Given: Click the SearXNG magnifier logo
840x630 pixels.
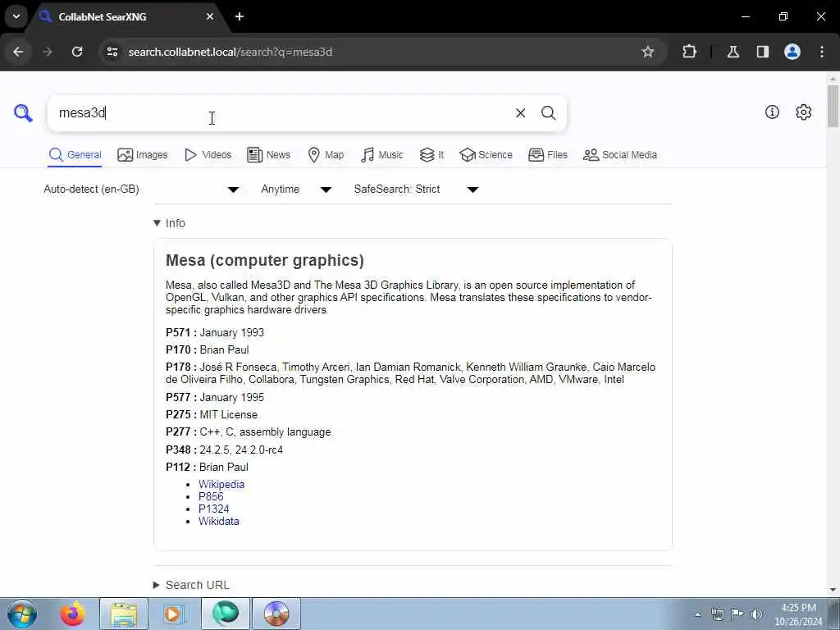Looking at the screenshot, I should tap(23, 113).
